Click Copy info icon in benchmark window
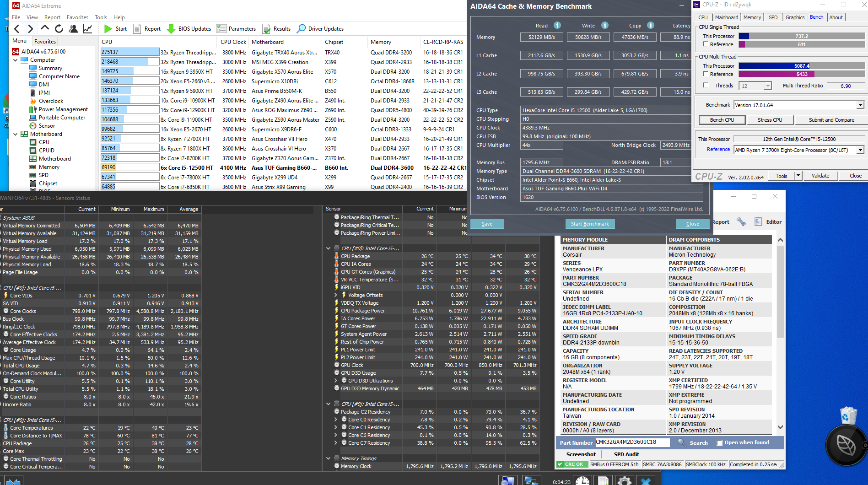Image resolution: width=868 pixels, height=485 pixels. click(651, 25)
